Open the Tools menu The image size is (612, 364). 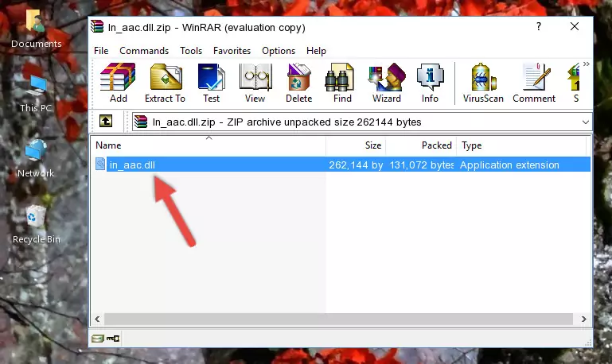(x=191, y=51)
